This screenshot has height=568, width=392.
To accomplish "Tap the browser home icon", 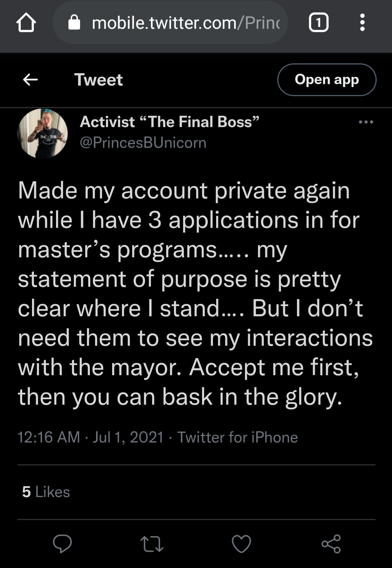I will coord(26,23).
